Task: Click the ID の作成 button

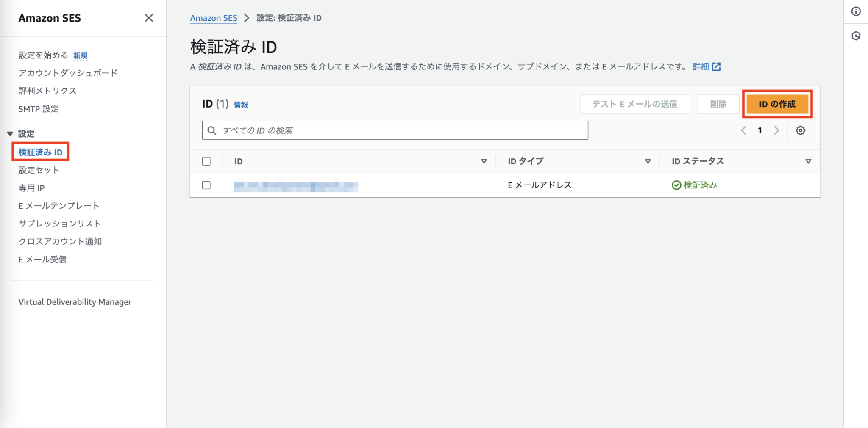Action: 777,104
